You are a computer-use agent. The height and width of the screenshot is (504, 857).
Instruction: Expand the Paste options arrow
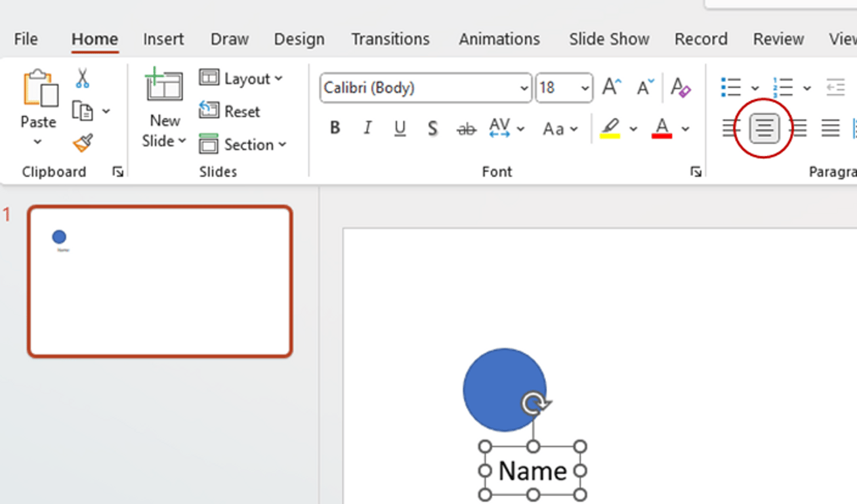pyautogui.click(x=37, y=142)
